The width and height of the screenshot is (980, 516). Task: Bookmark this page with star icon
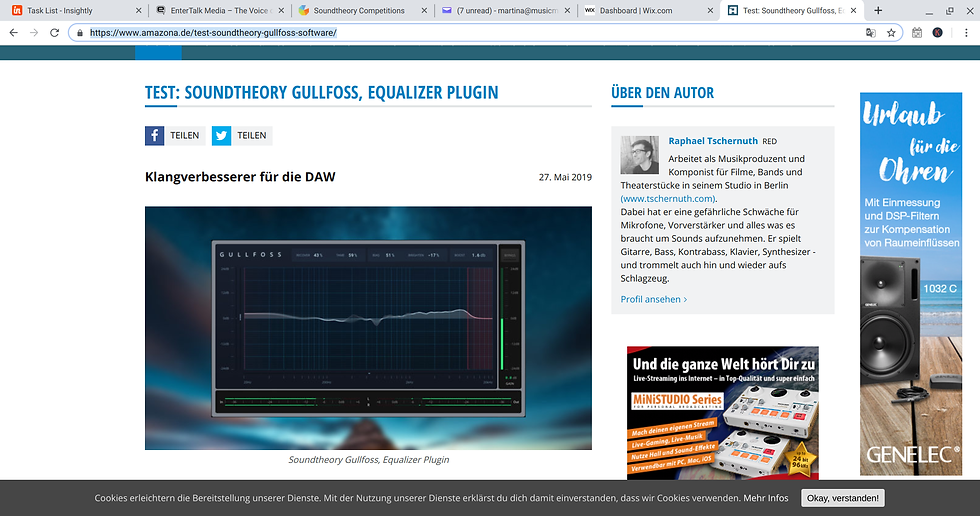point(891,32)
